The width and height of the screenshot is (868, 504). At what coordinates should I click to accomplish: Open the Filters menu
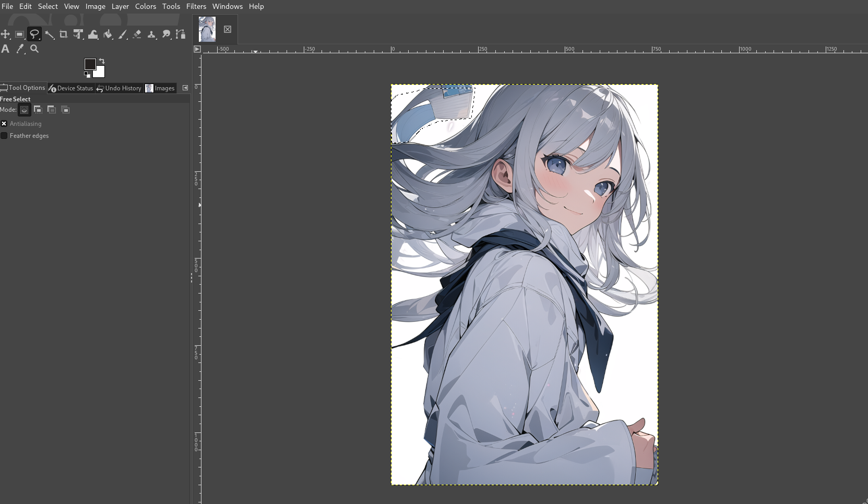coord(196,6)
